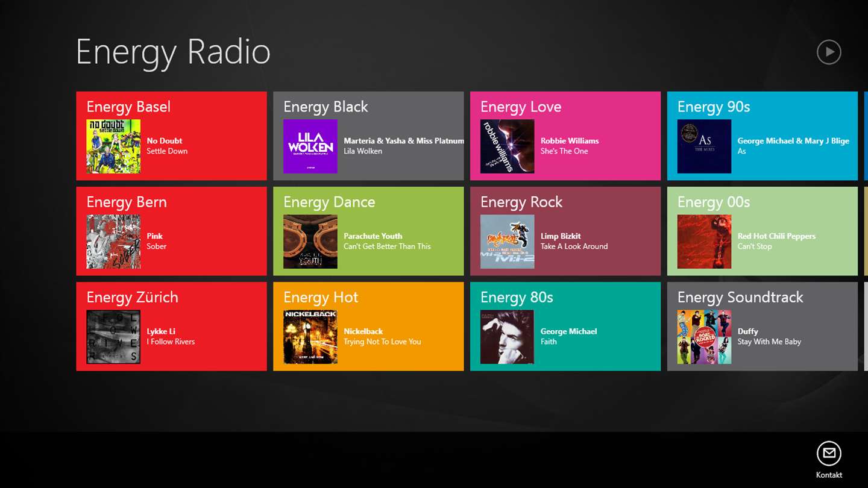The image size is (868, 488).
Task: Select the Robbie Williams album cover
Action: 507,146
